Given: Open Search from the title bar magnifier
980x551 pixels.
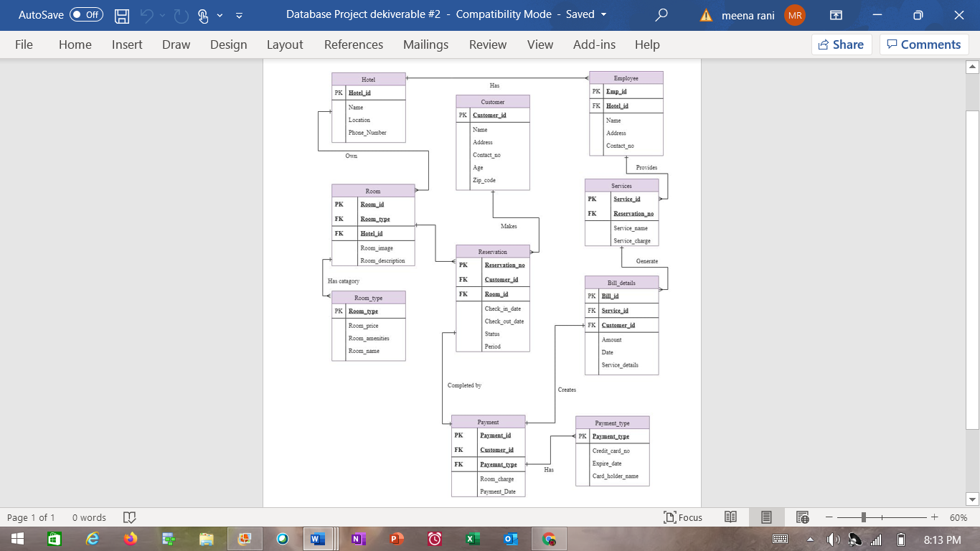Looking at the screenshot, I should pyautogui.click(x=661, y=14).
